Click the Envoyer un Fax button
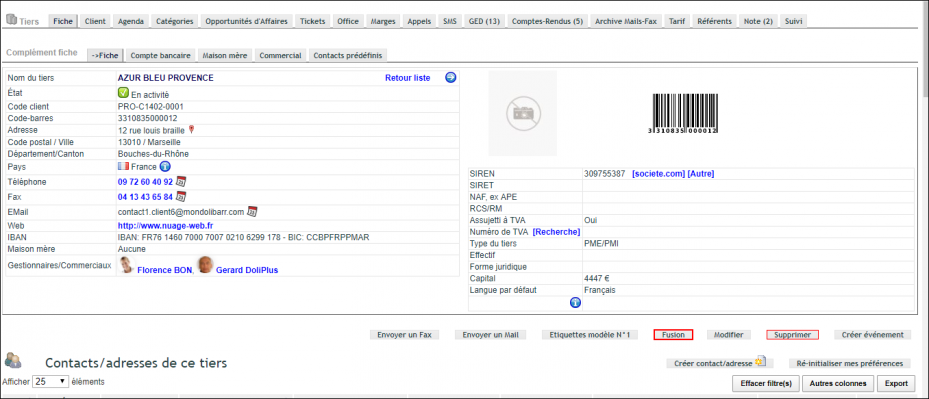The image size is (929, 399). click(405, 335)
